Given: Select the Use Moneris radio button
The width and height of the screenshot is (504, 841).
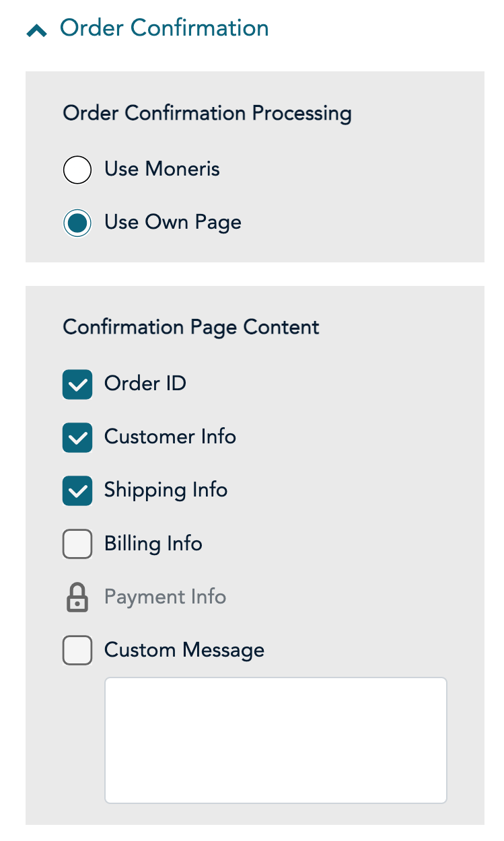Looking at the screenshot, I should point(77,170).
